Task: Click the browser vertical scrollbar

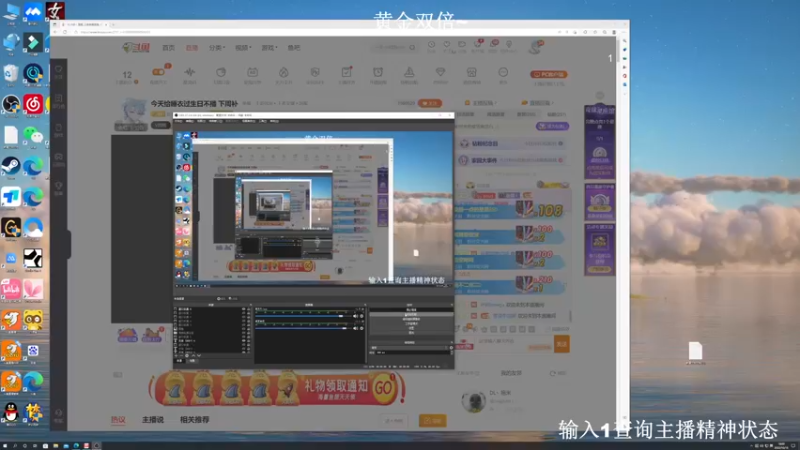Action: [x=618, y=53]
